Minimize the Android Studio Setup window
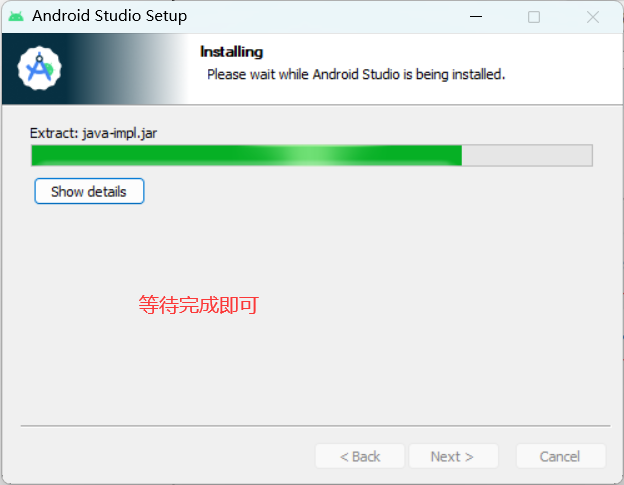Screen dimensions: 624x485 (476, 16)
